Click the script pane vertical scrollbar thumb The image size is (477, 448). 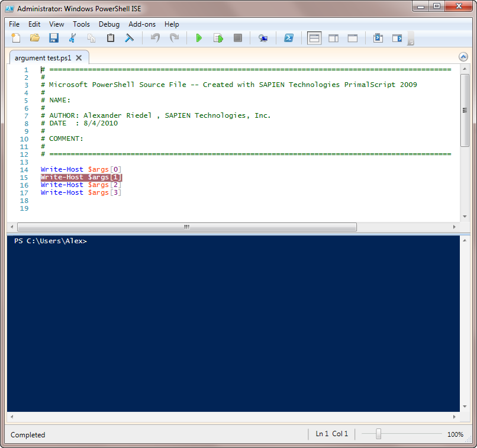click(465, 111)
